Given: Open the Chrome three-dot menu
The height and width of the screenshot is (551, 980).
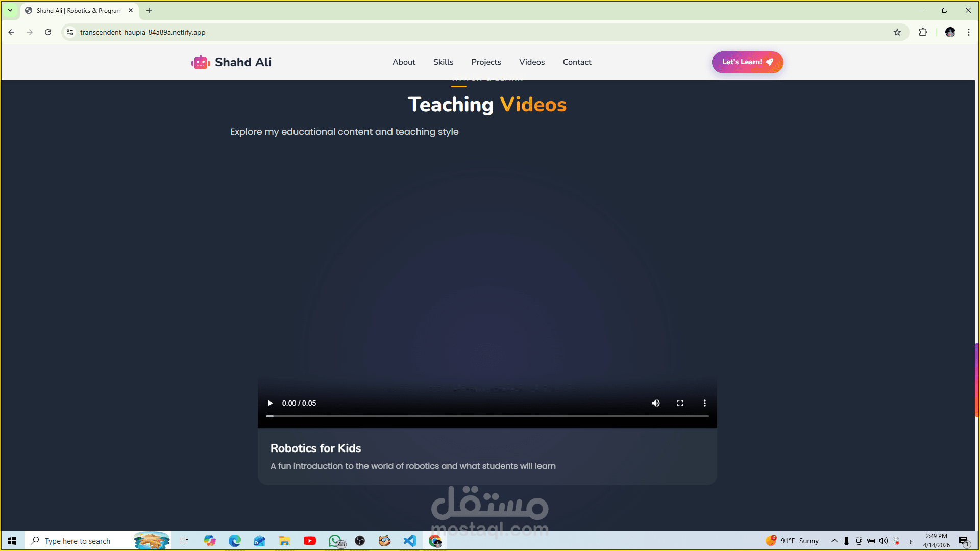Looking at the screenshot, I should click(969, 32).
